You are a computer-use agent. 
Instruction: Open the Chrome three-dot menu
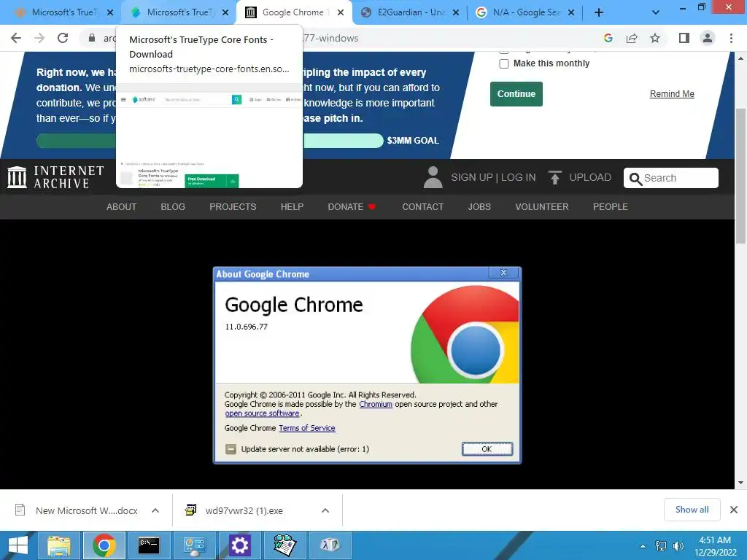pyautogui.click(x=731, y=38)
